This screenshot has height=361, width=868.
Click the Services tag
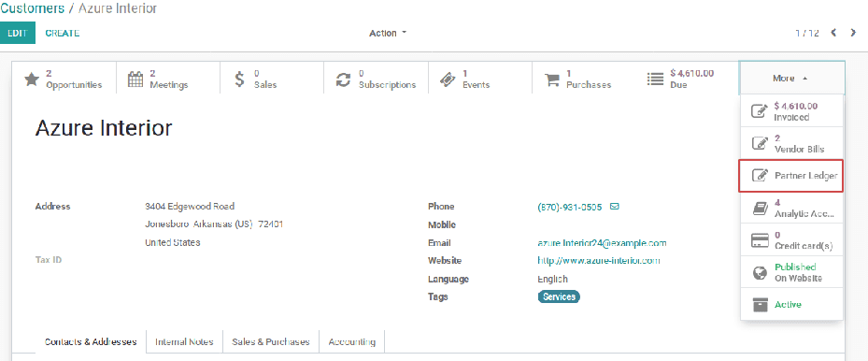[x=559, y=296]
